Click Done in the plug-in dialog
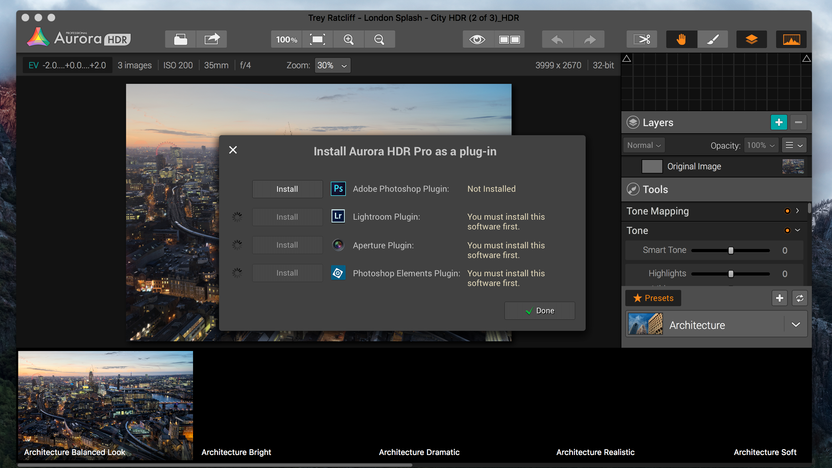Screen dimensions: 832x468 [x=540, y=311]
